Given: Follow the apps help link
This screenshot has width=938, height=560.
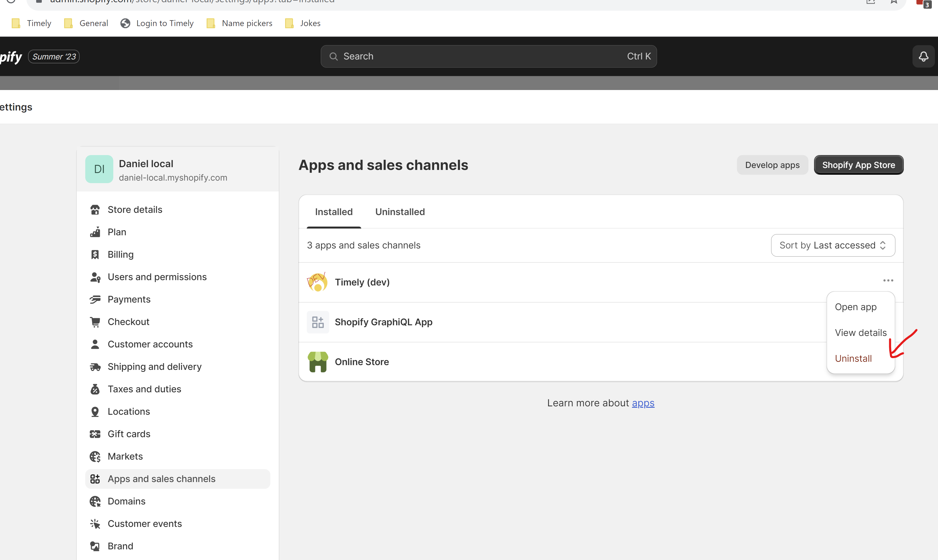Looking at the screenshot, I should point(643,403).
